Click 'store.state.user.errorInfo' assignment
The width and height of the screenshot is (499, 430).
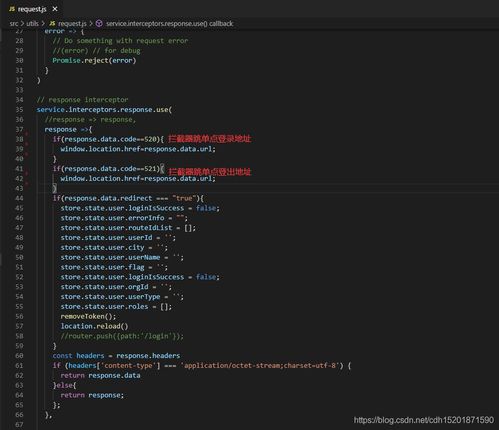[124, 218]
